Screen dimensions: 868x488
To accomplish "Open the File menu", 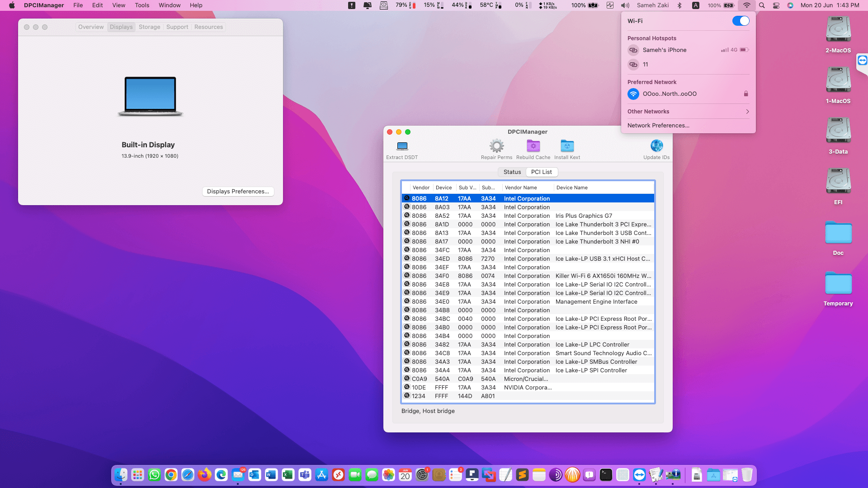I will pos(78,5).
